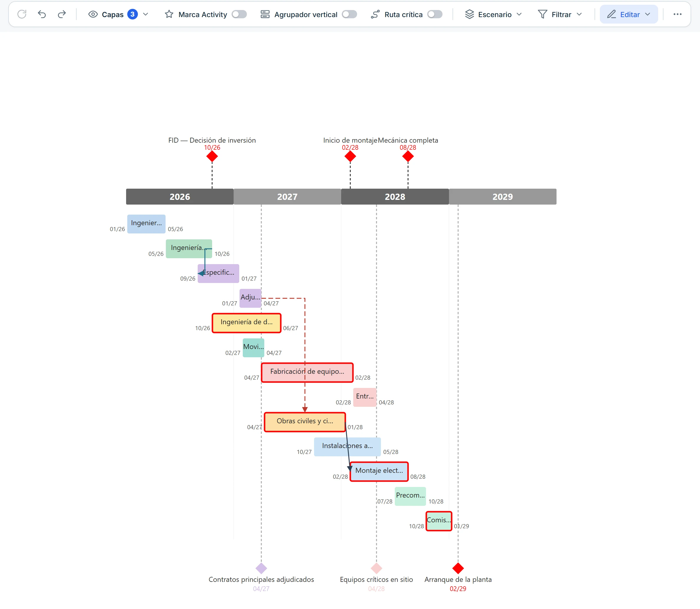Click the Ruta crítica path icon
The height and width of the screenshot is (609, 700).
(375, 14)
